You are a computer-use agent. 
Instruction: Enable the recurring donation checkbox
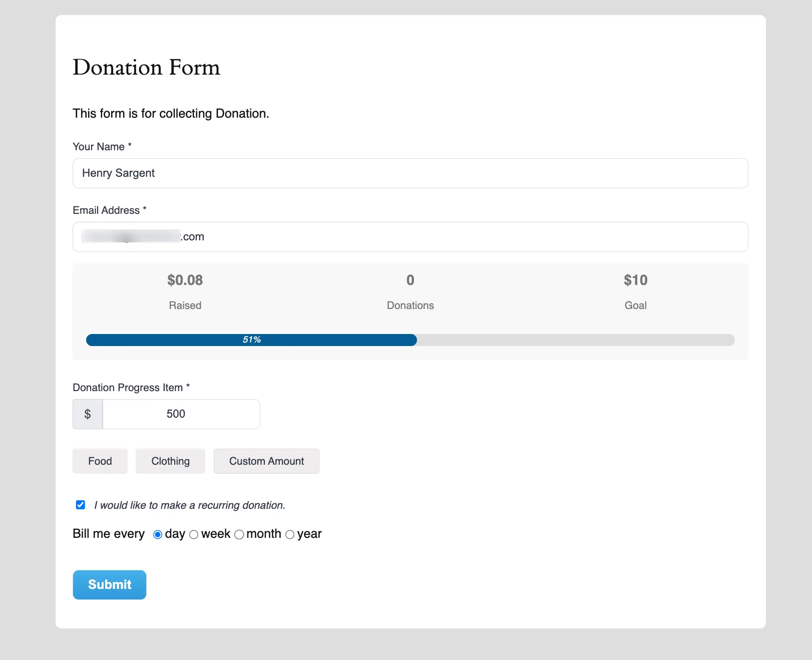[80, 505]
